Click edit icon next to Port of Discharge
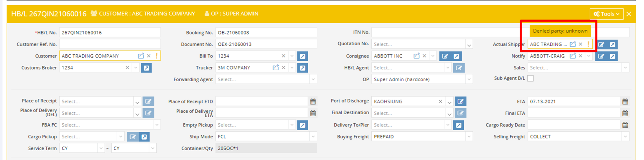644x160 pixels. point(460,102)
